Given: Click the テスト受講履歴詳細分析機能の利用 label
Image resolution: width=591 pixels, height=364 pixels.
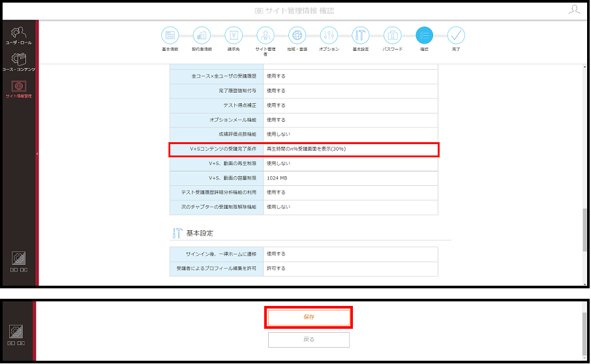Looking at the screenshot, I should (x=219, y=192).
